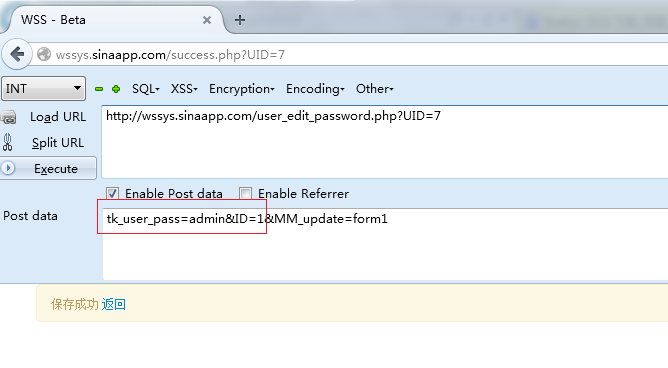Viewport: 668px width, 368px height.
Task: Open the INT type dropdown
Action: tap(43, 89)
